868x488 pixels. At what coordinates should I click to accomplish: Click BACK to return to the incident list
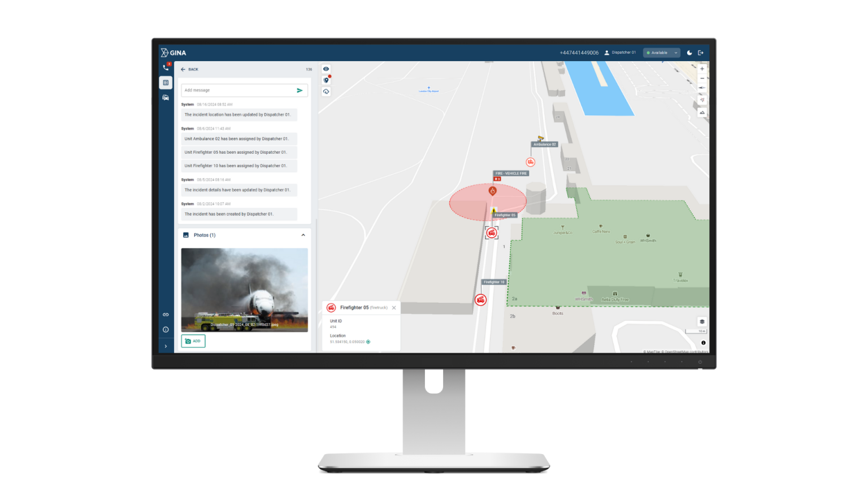(x=190, y=69)
